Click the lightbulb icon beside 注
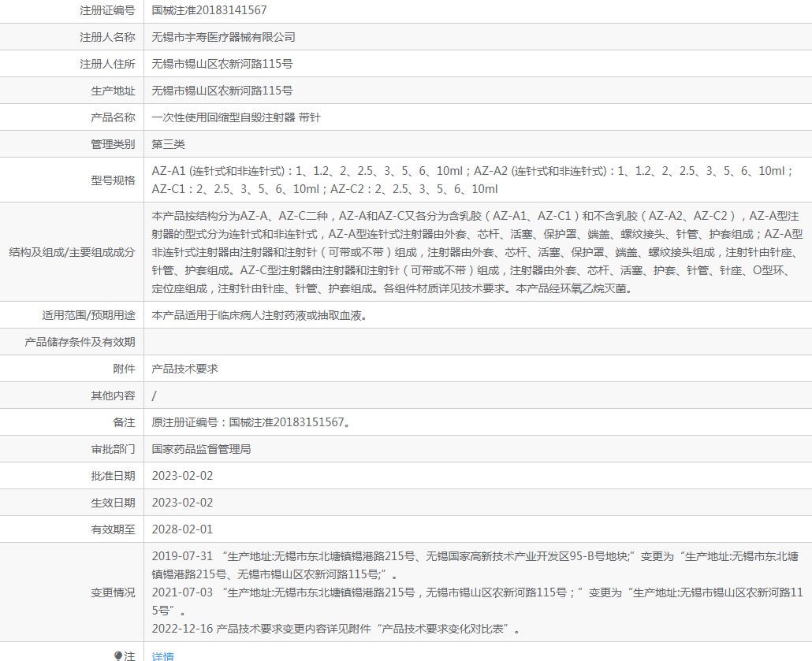This screenshot has width=812, height=661. click(118, 655)
